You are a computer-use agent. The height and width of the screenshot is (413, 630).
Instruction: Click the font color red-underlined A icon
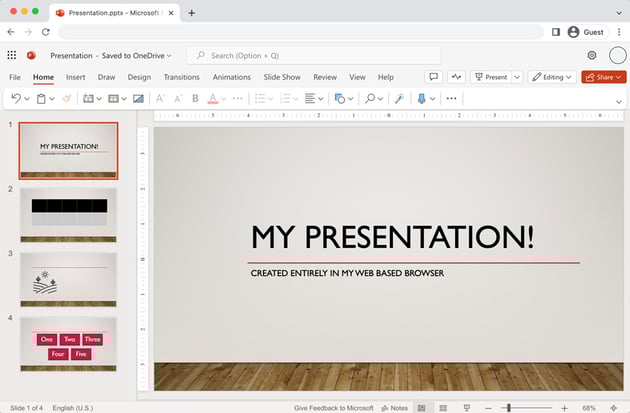point(213,99)
